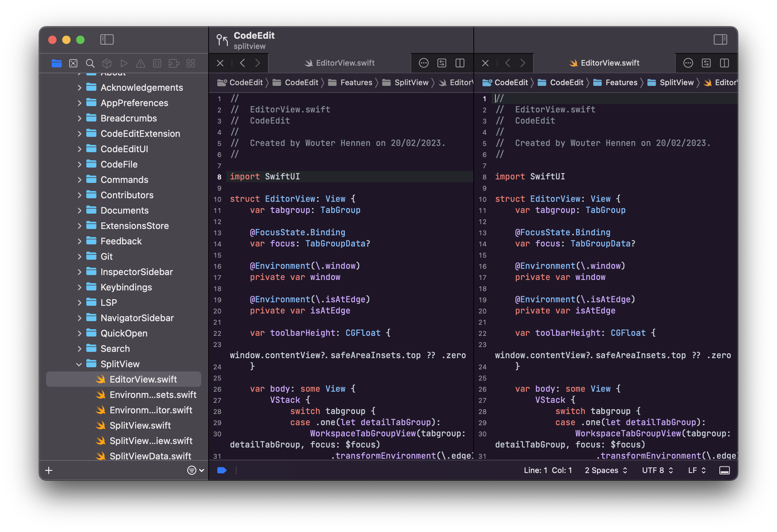
Task: Select left EditorView.swift tab
Action: [340, 63]
